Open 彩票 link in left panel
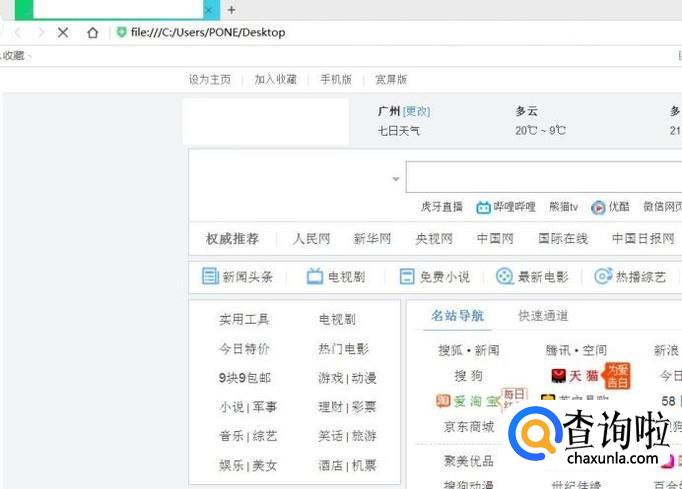This screenshot has width=682, height=489. [x=364, y=407]
